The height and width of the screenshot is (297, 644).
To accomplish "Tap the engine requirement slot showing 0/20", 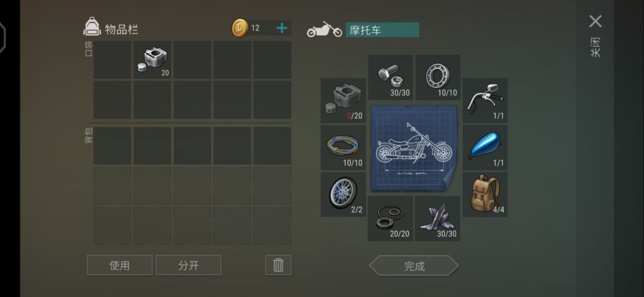I will click(343, 101).
